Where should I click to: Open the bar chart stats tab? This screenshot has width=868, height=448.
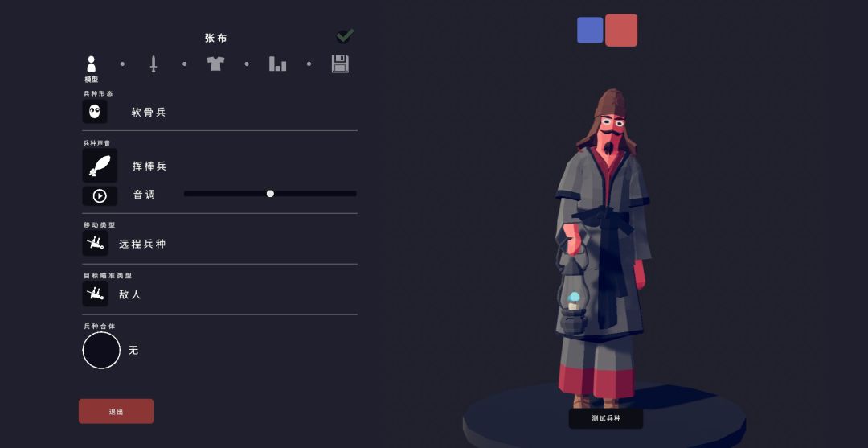pos(277,64)
